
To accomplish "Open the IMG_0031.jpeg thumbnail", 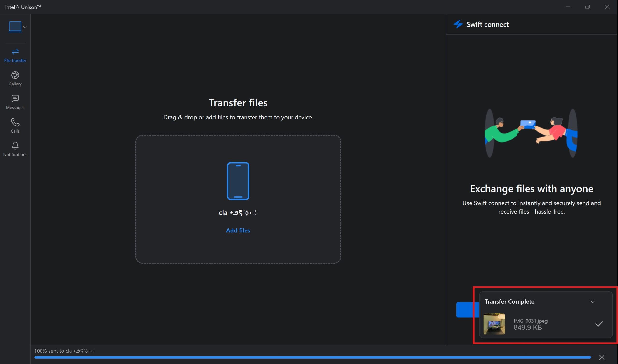I will pos(494,324).
